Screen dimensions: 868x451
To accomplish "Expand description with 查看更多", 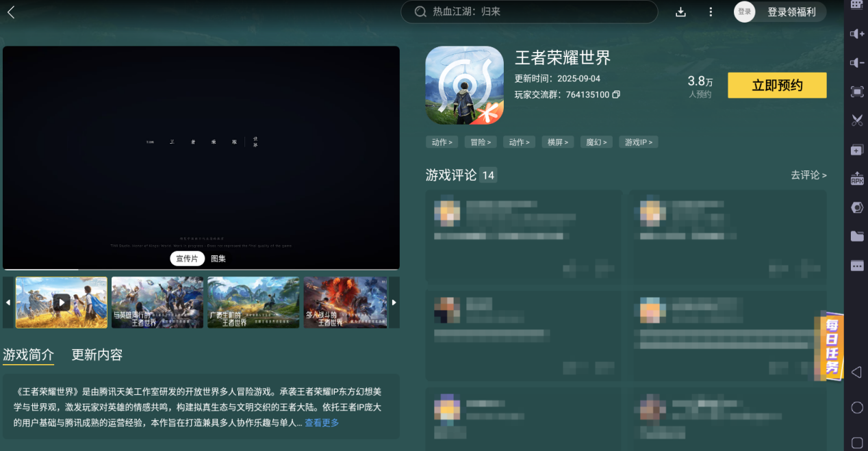I will (x=322, y=423).
